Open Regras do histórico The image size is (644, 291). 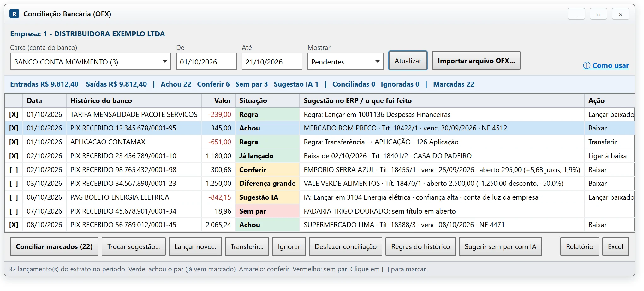point(420,246)
